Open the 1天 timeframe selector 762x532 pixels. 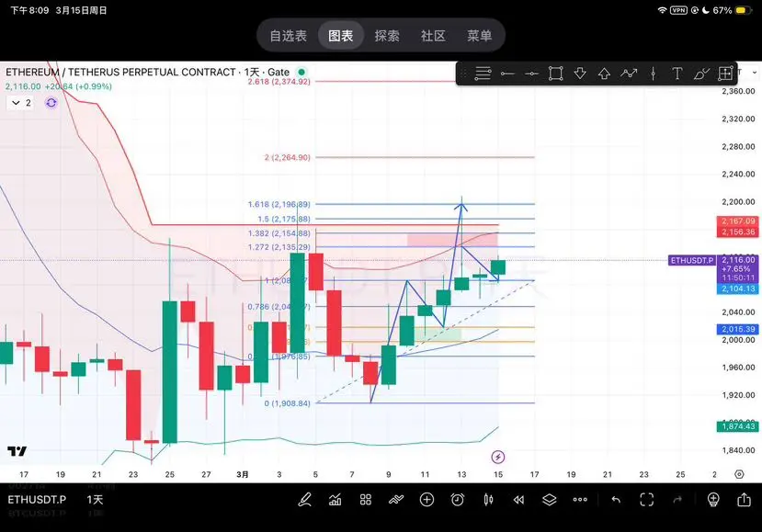click(95, 500)
